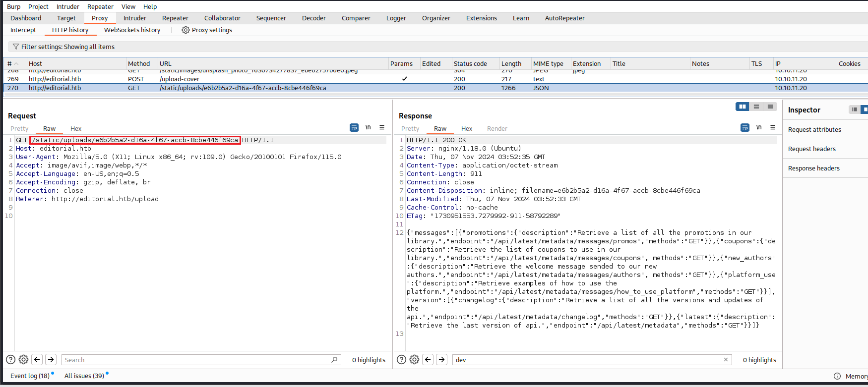Image resolution: width=868 pixels, height=387 pixels.
Task: Open the WebSockets history sub-tab
Action: pos(132,30)
